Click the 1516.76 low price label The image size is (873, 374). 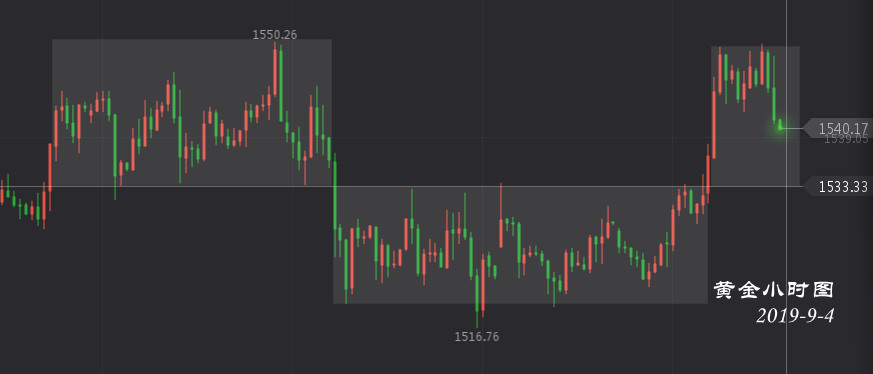coord(477,336)
